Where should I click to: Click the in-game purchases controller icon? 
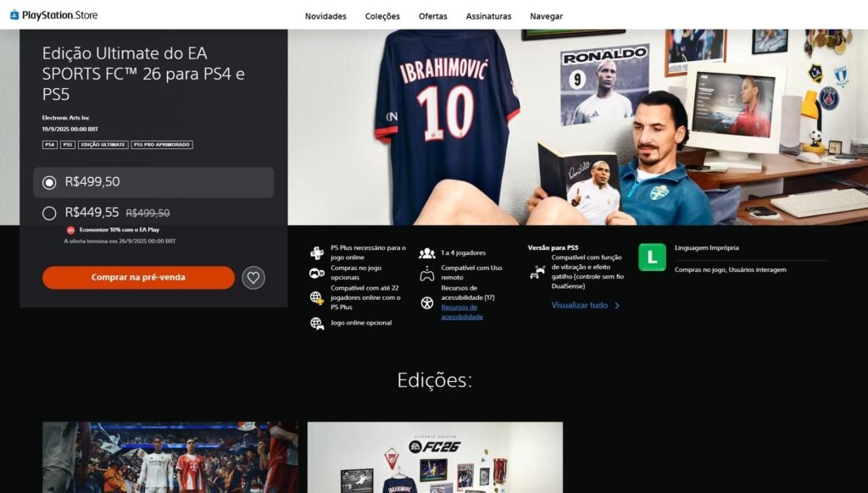[x=317, y=274]
